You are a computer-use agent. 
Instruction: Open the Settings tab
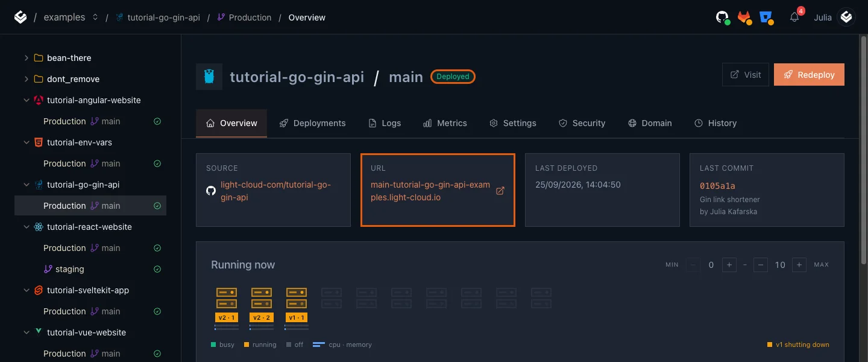[x=513, y=123]
